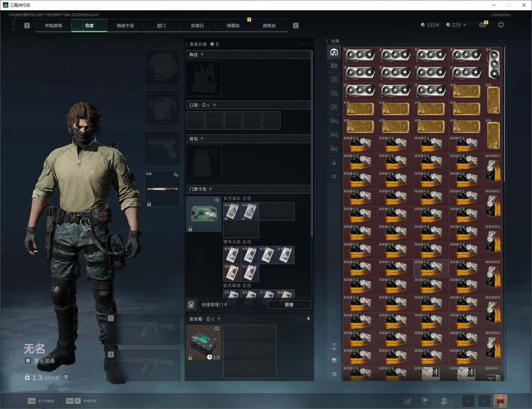The image size is (532, 409).
Task: Click the warehouse sidebar gear icon
Action: click(x=334, y=177)
